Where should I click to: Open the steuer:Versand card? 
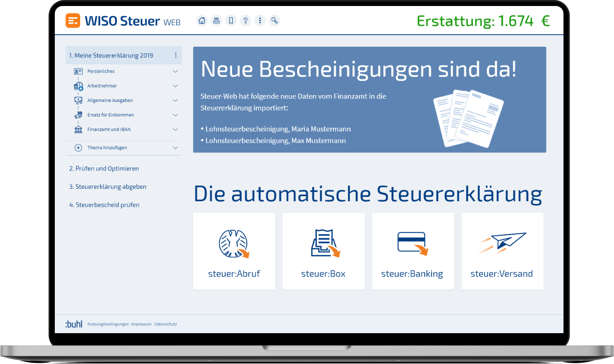[x=503, y=251]
